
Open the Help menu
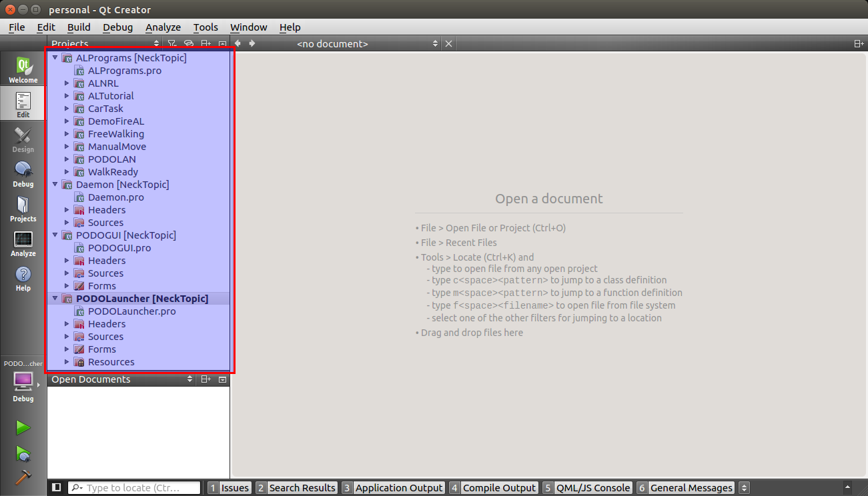(290, 27)
